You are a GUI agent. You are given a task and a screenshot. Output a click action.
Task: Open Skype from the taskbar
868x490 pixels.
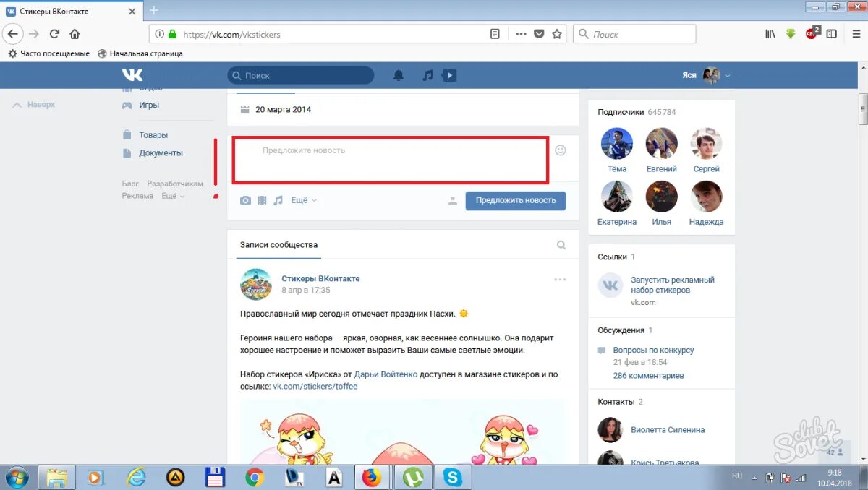click(x=453, y=477)
